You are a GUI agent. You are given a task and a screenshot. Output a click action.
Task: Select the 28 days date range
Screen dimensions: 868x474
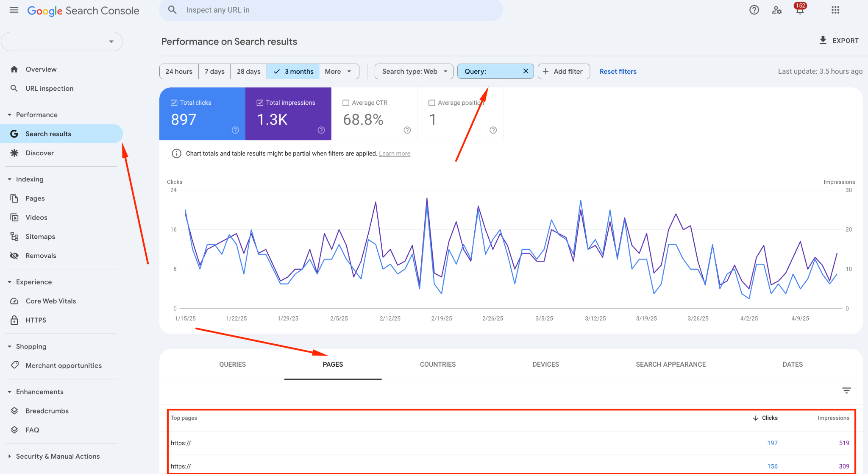248,71
